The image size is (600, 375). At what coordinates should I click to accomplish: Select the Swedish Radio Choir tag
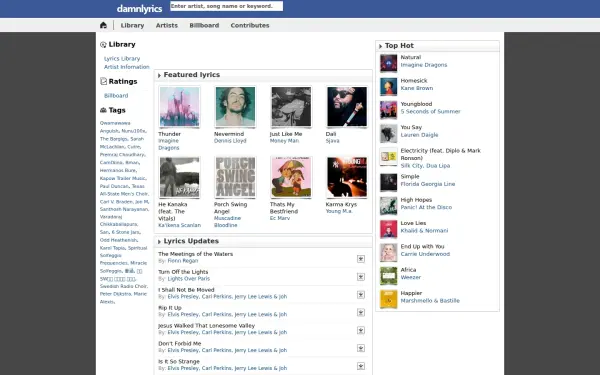(x=123, y=286)
